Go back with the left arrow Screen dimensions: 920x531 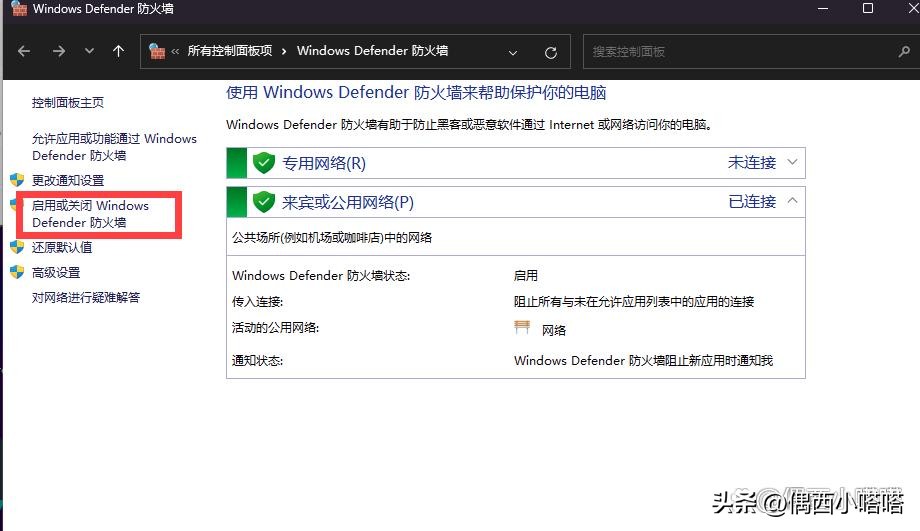(x=24, y=52)
